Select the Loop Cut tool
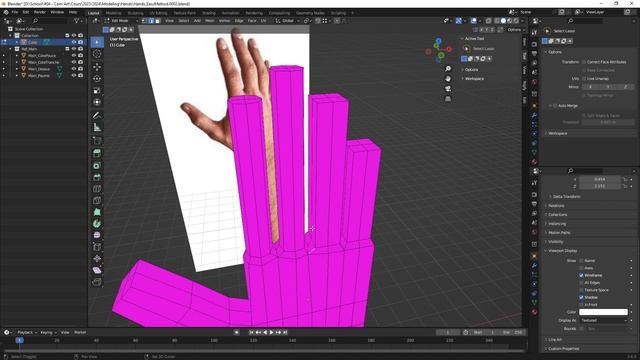The width and height of the screenshot is (640, 360). [x=97, y=189]
